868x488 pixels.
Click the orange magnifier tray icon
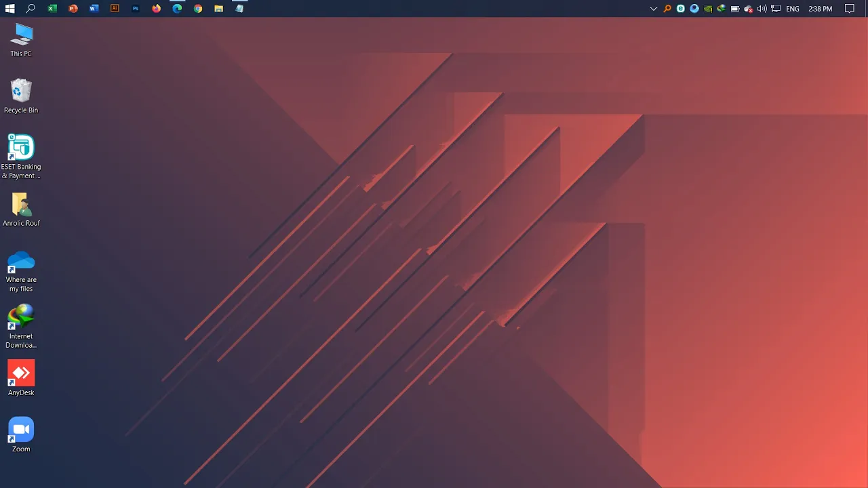[x=667, y=9]
